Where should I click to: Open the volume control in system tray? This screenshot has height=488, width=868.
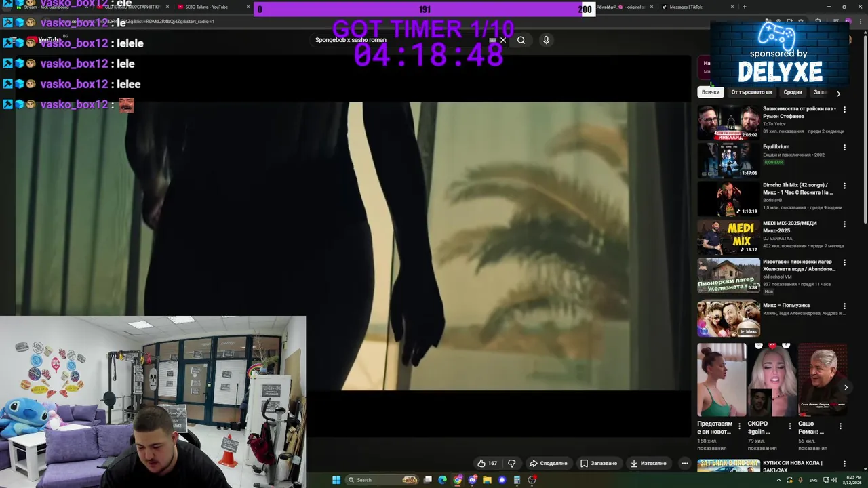(x=833, y=480)
